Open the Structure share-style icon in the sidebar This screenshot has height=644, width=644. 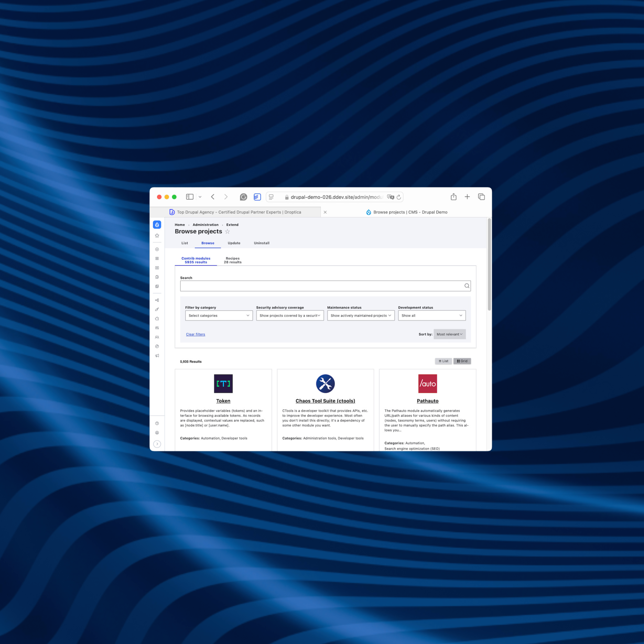click(x=157, y=300)
